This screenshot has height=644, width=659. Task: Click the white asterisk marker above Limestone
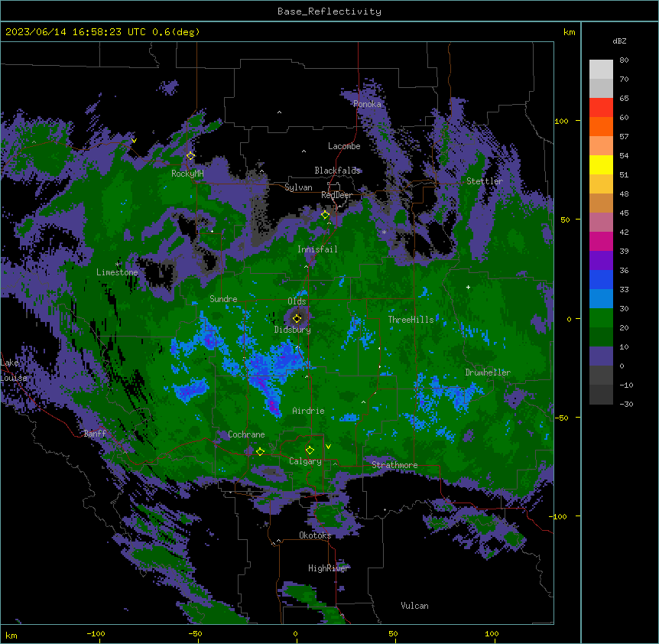[118, 265]
